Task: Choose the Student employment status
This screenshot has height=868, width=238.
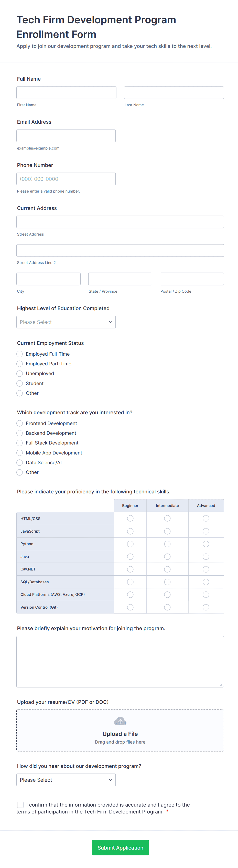Action: click(20, 384)
